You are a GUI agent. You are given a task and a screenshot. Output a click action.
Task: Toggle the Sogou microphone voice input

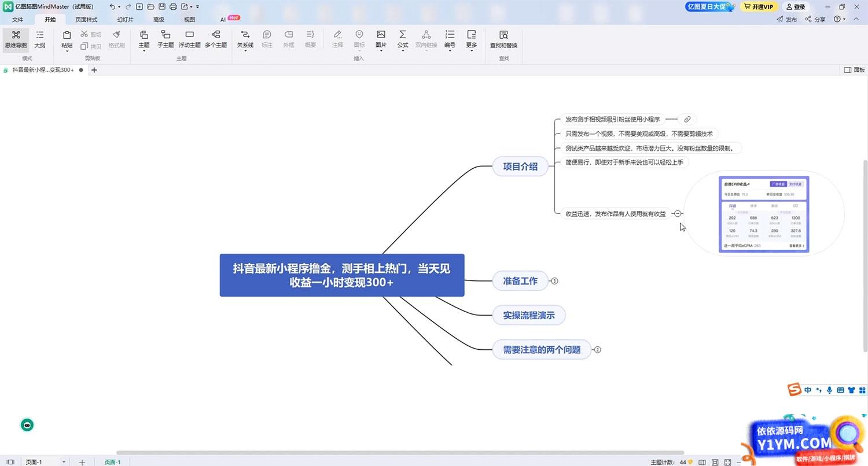[x=829, y=390]
